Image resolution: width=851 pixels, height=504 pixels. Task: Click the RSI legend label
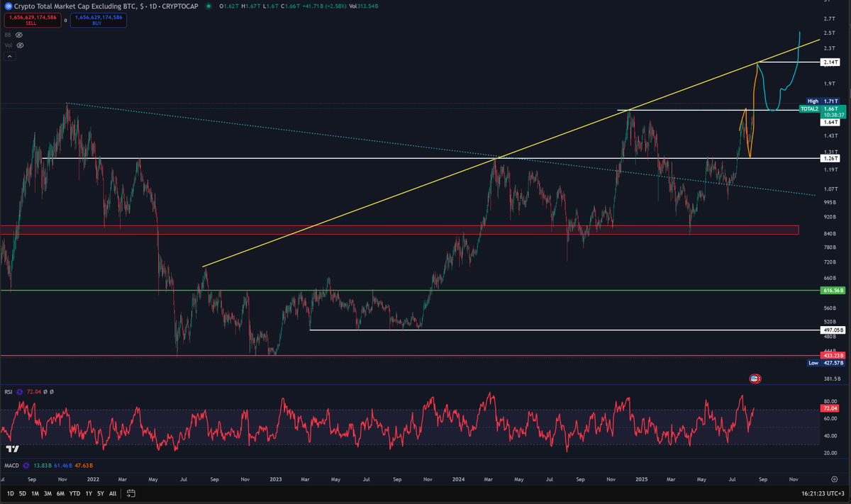pos(9,392)
